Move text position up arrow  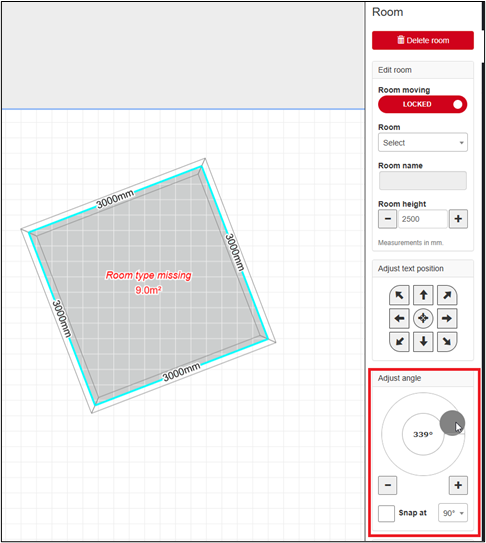click(423, 295)
